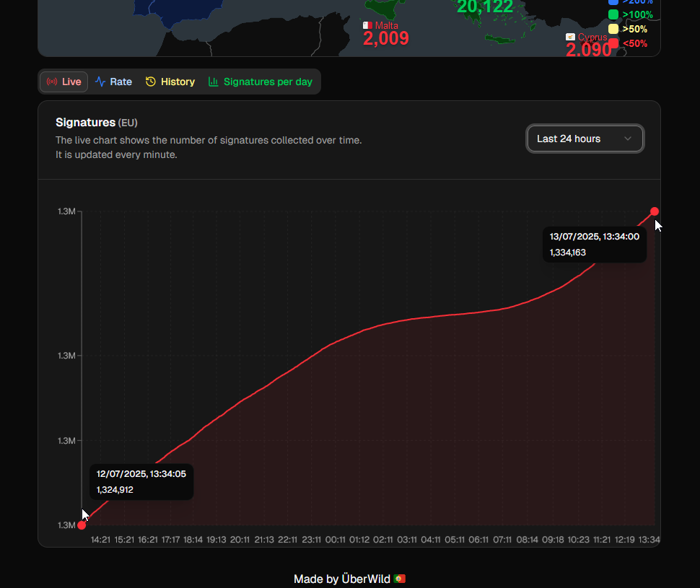Click the History clock icon
Image resolution: width=700 pixels, height=588 pixels.
(x=150, y=82)
